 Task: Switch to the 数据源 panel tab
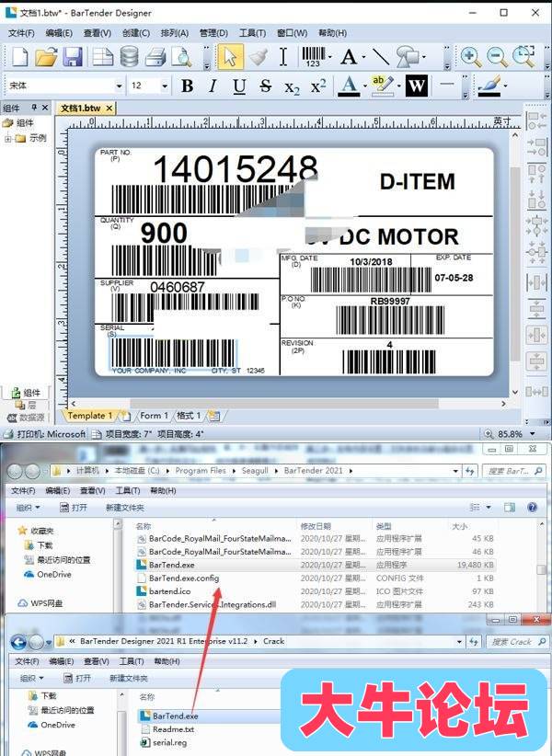pos(27,418)
